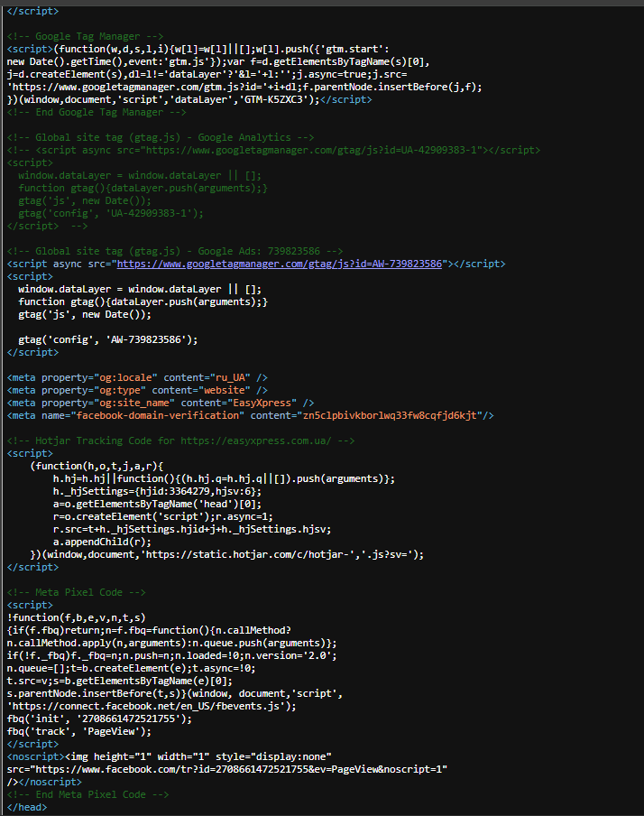Click the line containing 'GTM-K5ZXC3'
644x816 pixels.
coord(189,99)
